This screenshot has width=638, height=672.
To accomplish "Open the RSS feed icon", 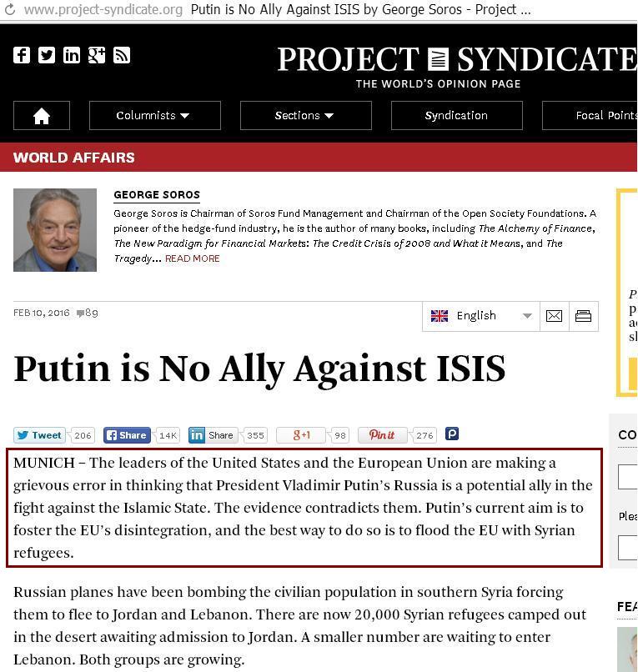I will [122, 55].
